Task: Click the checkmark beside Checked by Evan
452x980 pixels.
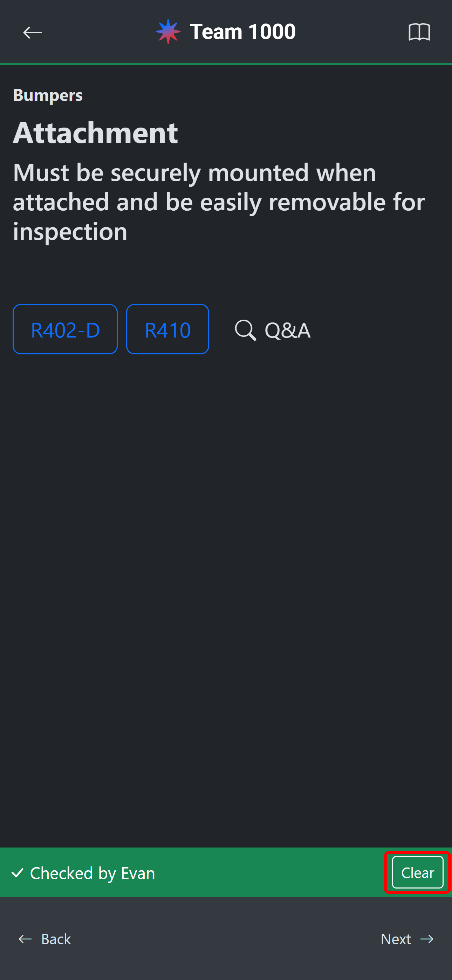Action: point(18,872)
